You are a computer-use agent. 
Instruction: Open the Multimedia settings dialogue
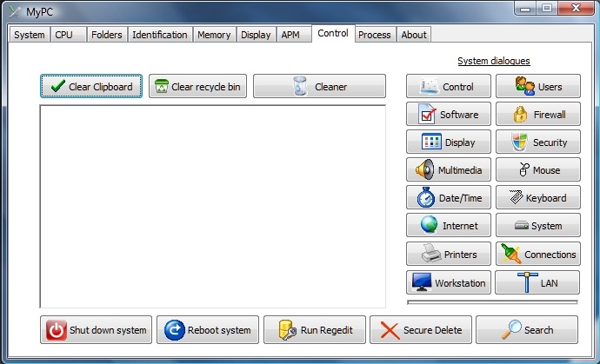tap(449, 170)
